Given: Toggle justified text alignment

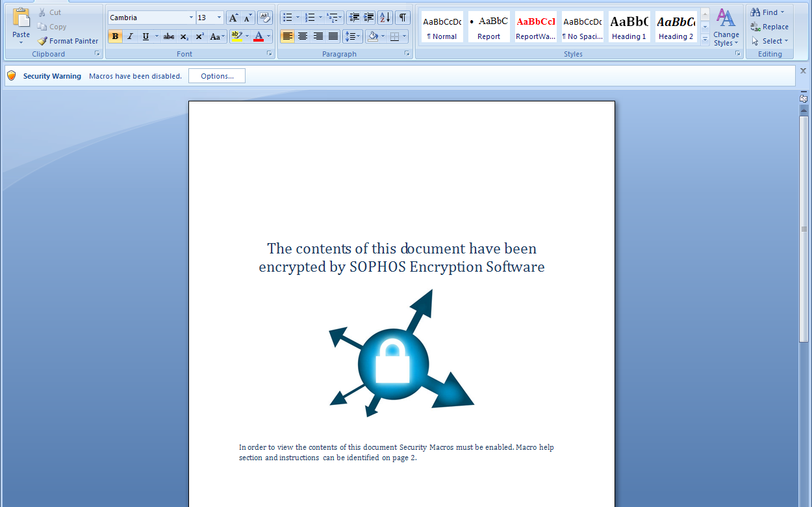Looking at the screenshot, I should (333, 36).
